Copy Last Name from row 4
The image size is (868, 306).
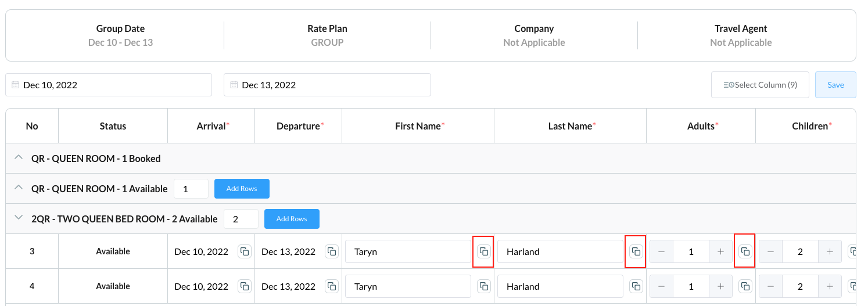pyautogui.click(x=636, y=286)
